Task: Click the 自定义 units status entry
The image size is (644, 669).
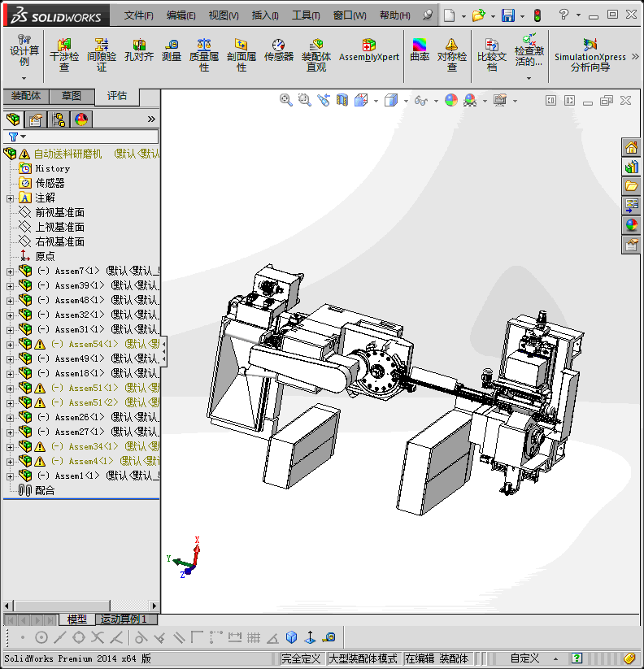Action: 524,658
